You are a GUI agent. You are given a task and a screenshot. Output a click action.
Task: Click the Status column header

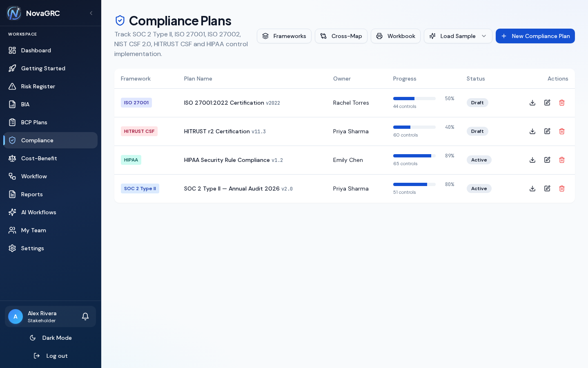[x=476, y=79]
